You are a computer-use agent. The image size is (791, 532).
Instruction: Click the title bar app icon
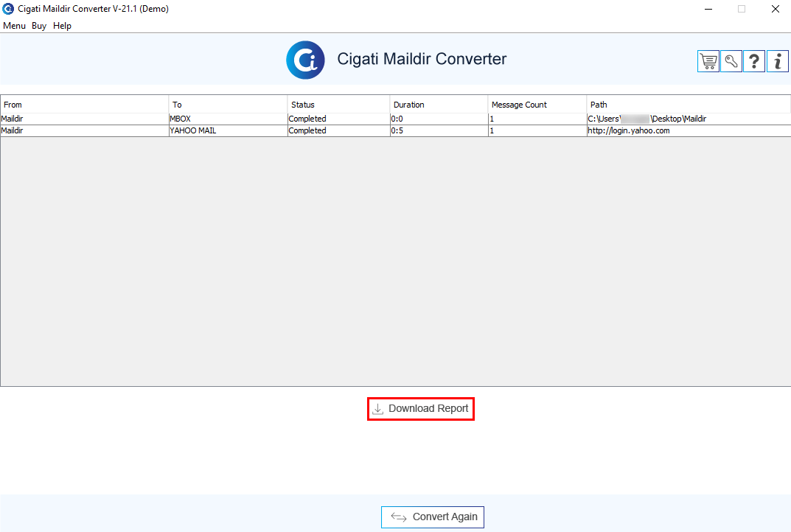pos(8,9)
